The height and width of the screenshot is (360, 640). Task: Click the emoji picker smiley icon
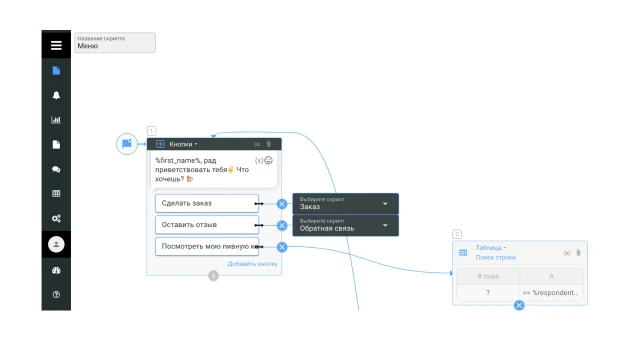tap(269, 160)
